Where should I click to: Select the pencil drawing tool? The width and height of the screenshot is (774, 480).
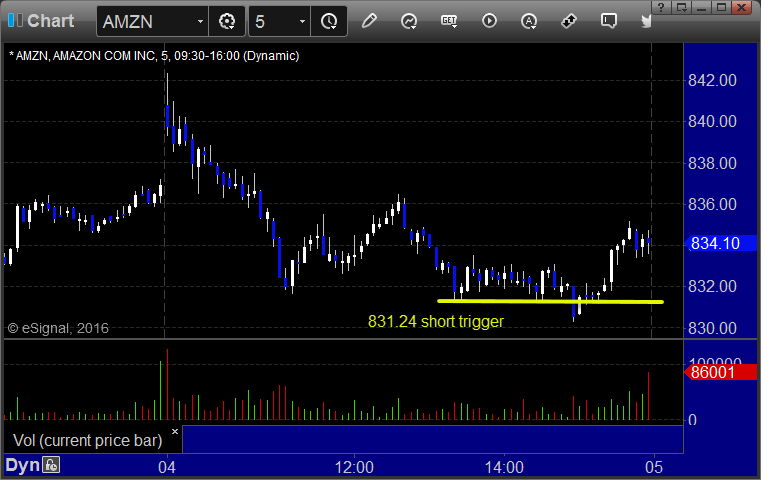click(x=369, y=21)
